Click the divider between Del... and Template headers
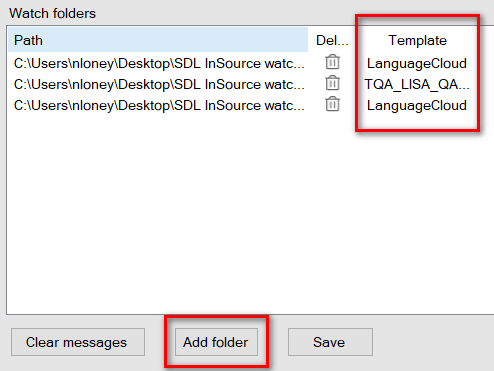The width and height of the screenshot is (494, 371). 356,40
